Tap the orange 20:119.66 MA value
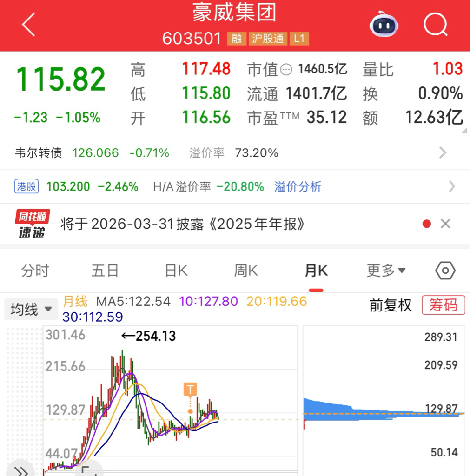Screen dimensions: 470x476 click(277, 301)
